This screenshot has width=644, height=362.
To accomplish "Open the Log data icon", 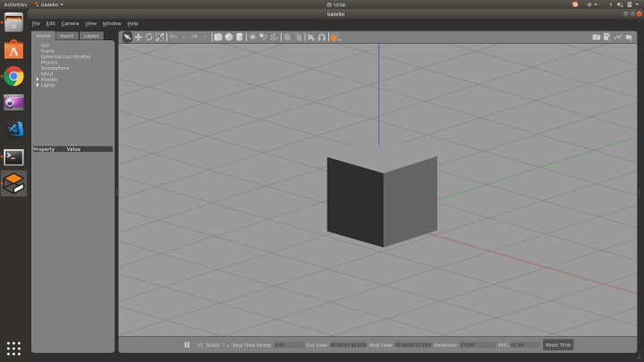I will pyautogui.click(x=607, y=38).
